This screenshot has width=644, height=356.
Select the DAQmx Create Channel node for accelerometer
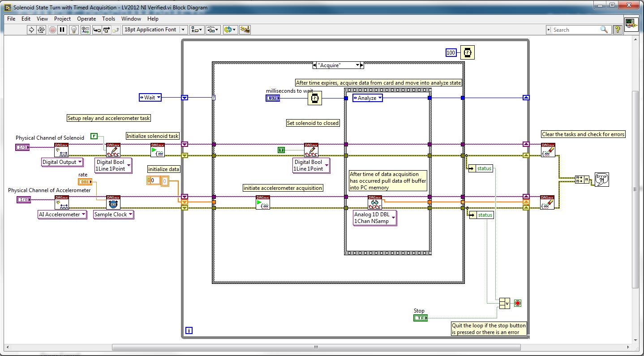(62, 202)
